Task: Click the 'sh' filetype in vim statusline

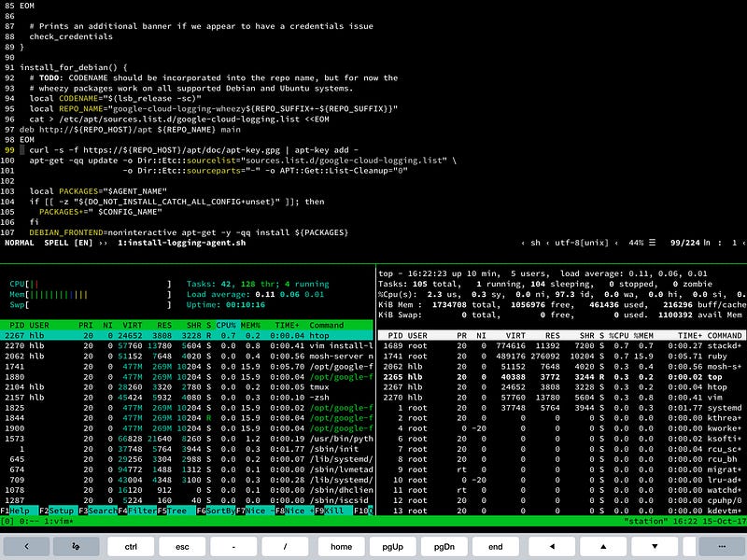Action: [x=535, y=243]
